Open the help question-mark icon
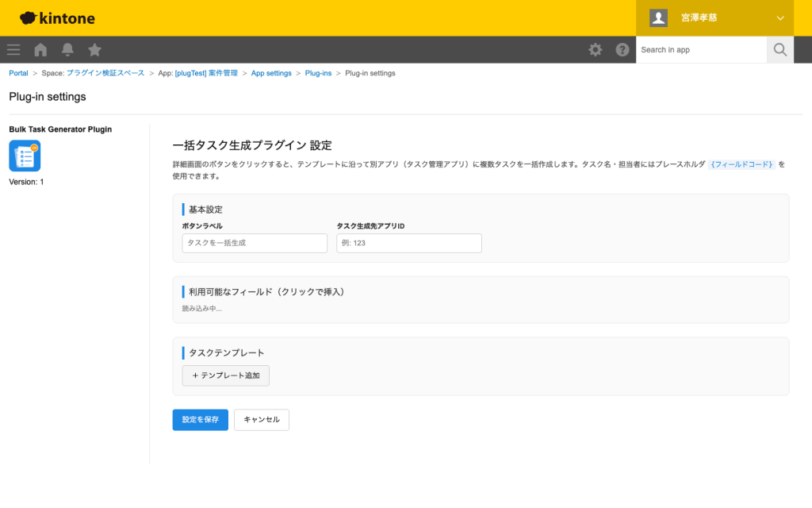The height and width of the screenshot is (508, 812). point(622,49)
